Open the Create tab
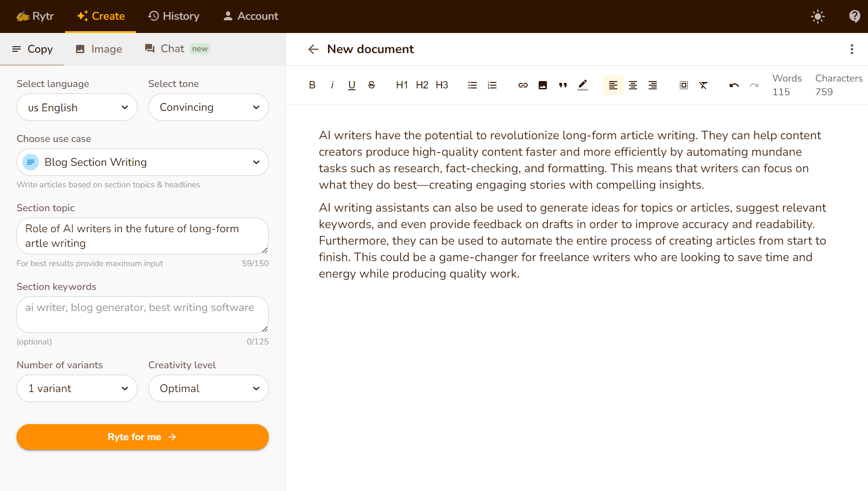868x491 pixels. (x=101, y=16)
